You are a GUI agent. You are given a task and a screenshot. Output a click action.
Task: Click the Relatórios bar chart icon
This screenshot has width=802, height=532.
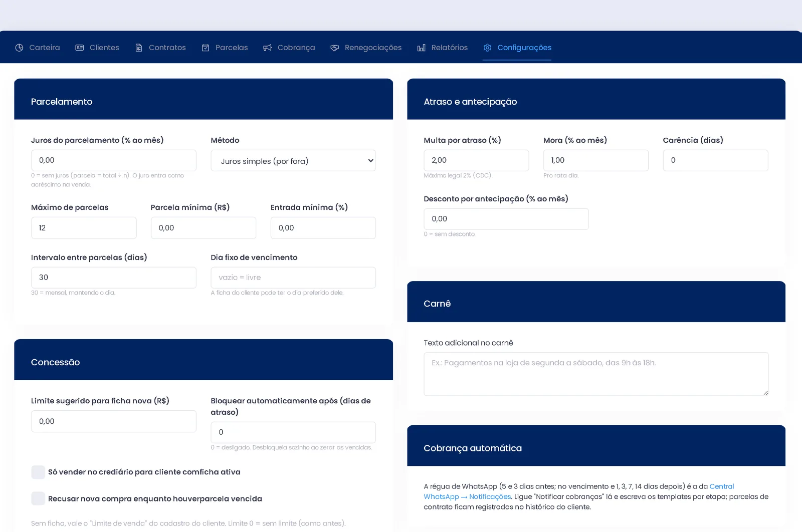pyautogui.click(x=422, y=48)
